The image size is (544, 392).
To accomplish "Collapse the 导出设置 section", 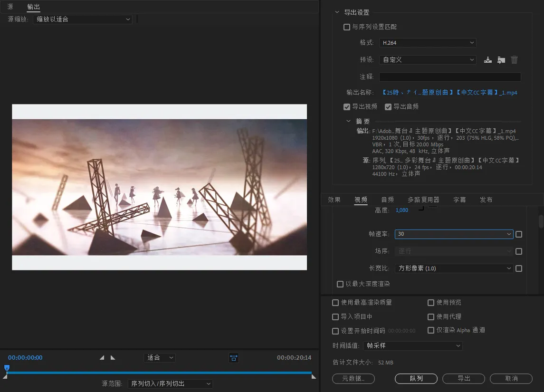I will coord(337,12).
